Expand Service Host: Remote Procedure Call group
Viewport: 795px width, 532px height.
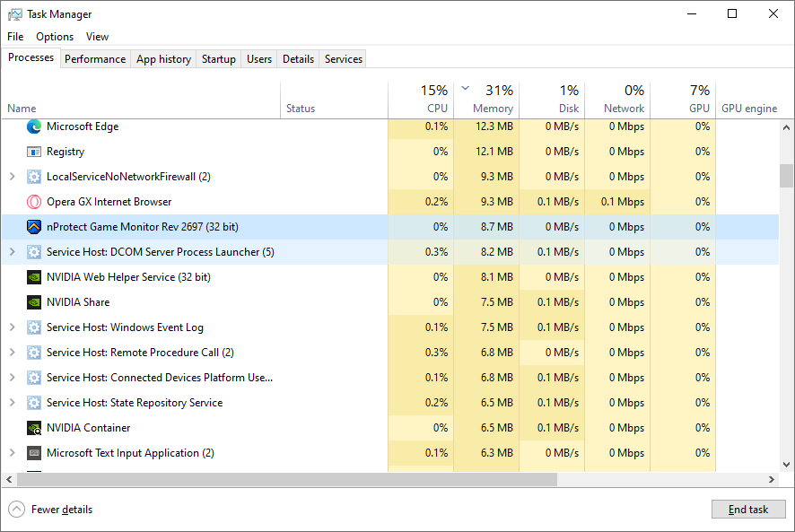pos(12,353)
